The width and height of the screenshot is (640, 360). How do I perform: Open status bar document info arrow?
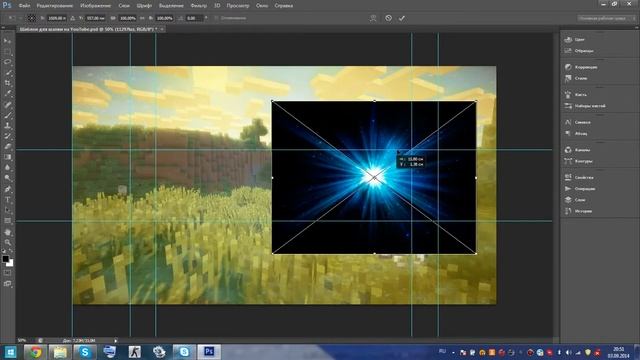click(x=116, y=340)
